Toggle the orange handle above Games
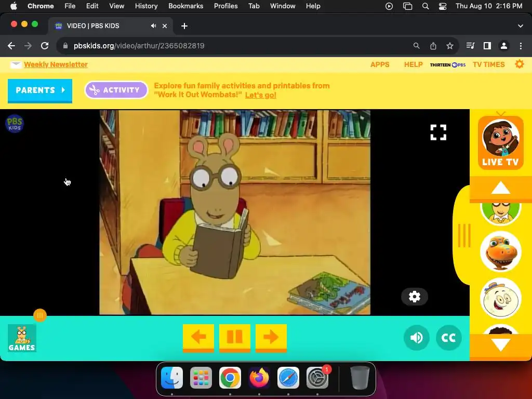 point(40,315)
